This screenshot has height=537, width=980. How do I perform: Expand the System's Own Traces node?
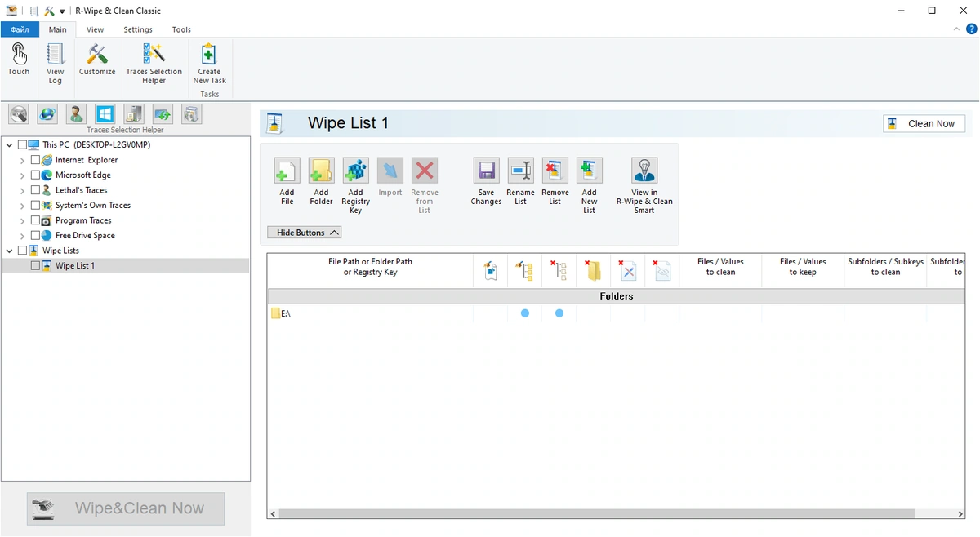click(x=22, y=205)
